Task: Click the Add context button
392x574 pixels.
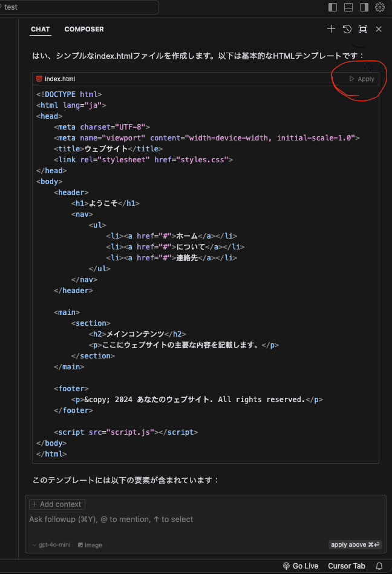Action: tap(57, 504)
